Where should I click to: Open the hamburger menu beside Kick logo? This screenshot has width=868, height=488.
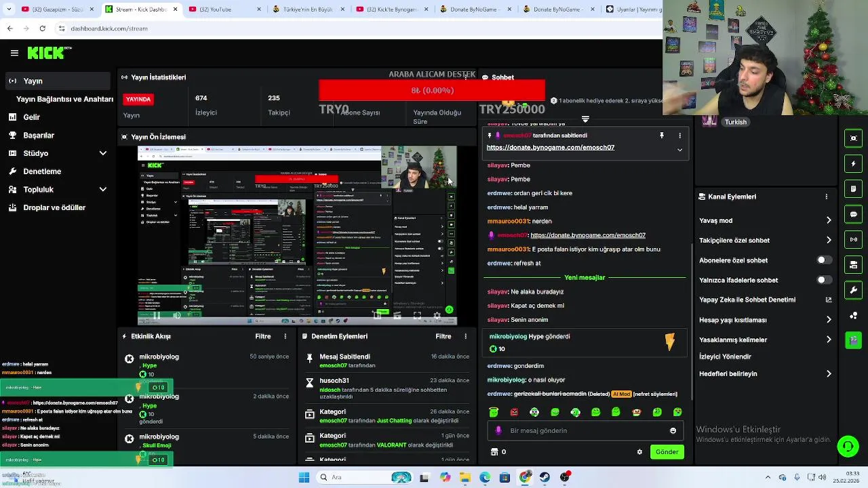tap(14, 53)
